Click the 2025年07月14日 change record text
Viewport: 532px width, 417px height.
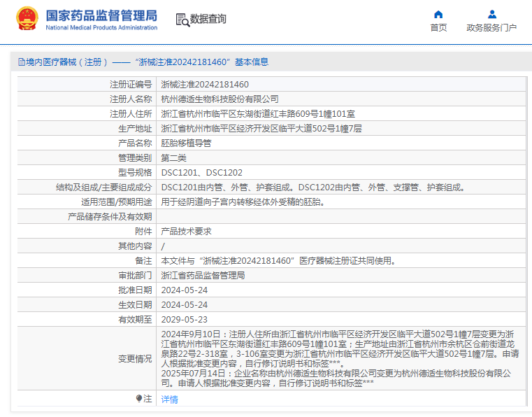(336, 378)
